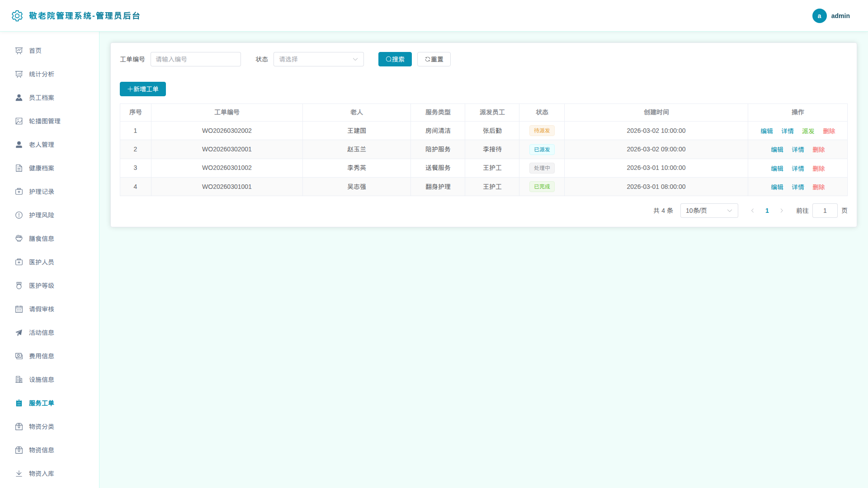Click the 重置 button

[x=434, y=59]
